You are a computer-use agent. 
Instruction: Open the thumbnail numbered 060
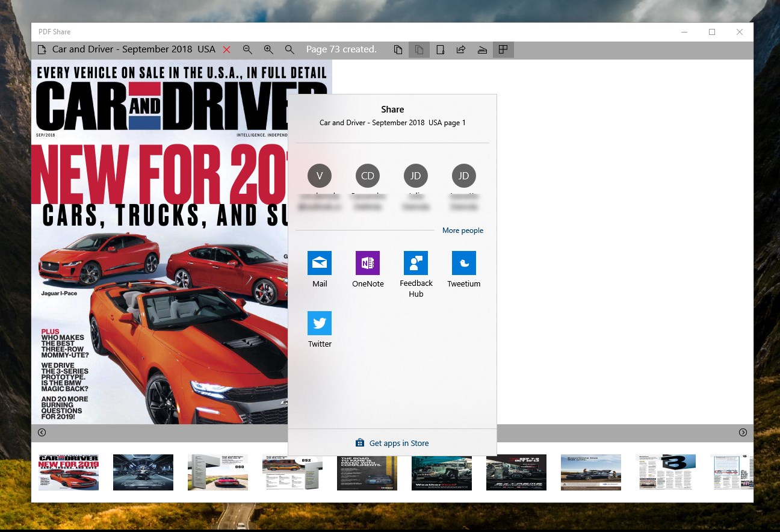coord(218,472)
